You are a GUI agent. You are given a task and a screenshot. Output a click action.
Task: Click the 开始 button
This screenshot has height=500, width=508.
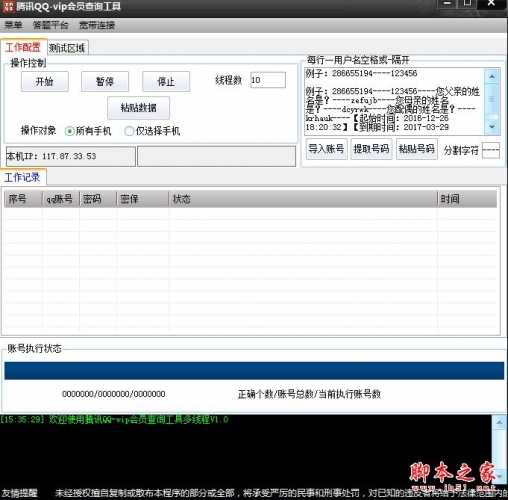pos(45,81)
